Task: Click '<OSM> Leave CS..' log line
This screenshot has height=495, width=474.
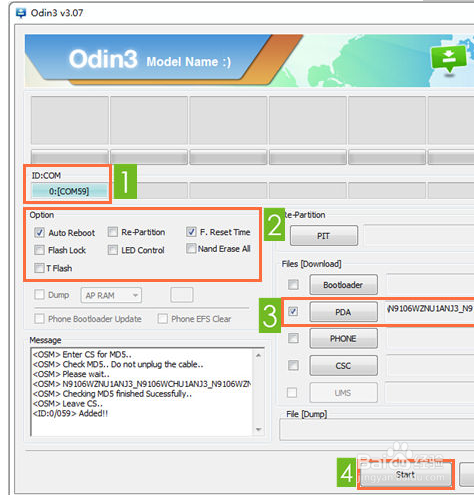Action: 68,404
